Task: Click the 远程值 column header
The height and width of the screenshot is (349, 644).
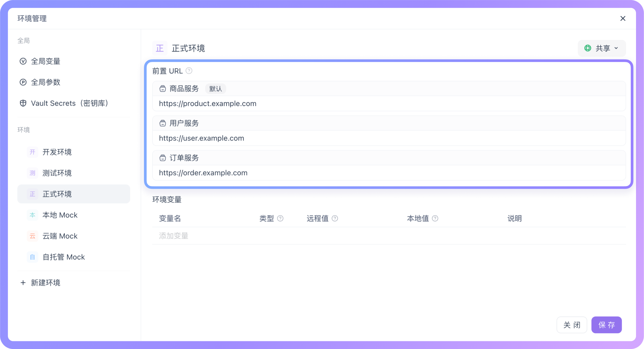Action: [x=318, y=218]
